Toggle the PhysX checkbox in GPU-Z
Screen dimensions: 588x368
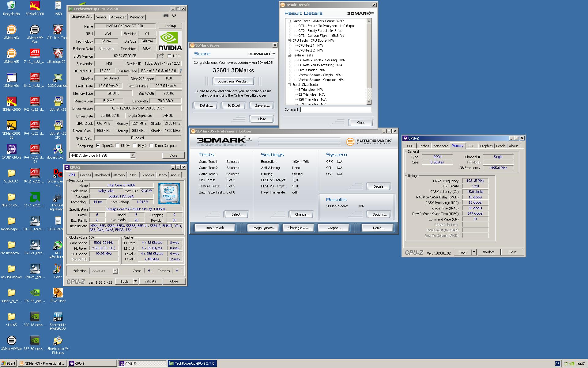134,146
